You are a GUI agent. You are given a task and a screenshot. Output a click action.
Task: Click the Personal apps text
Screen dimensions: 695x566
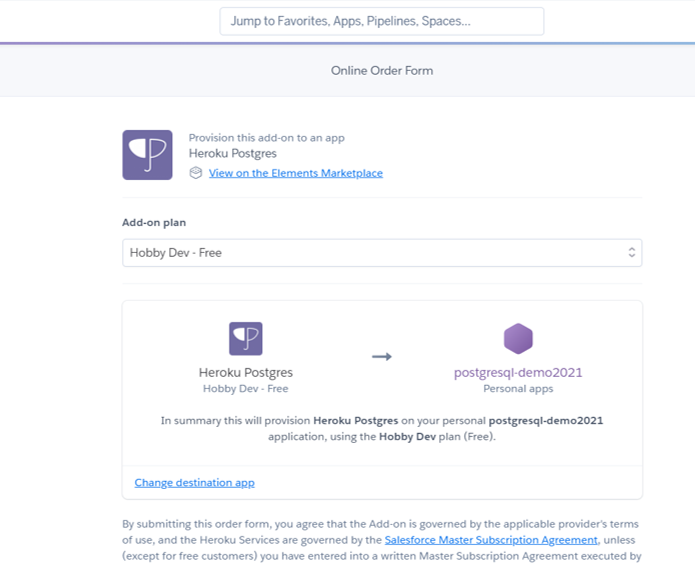coord(518,389)
